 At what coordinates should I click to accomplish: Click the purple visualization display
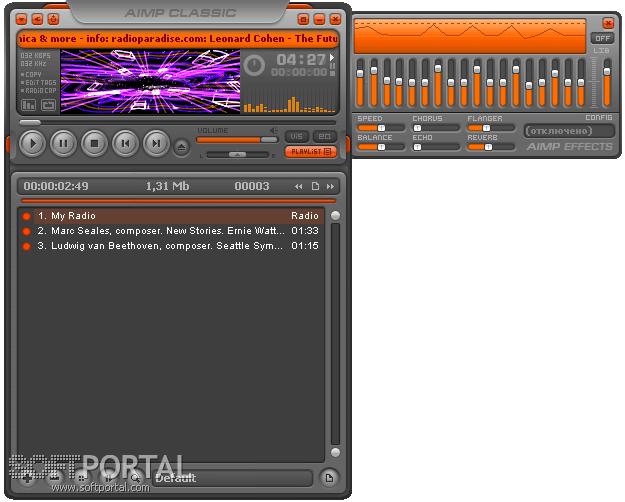(150, 81)
